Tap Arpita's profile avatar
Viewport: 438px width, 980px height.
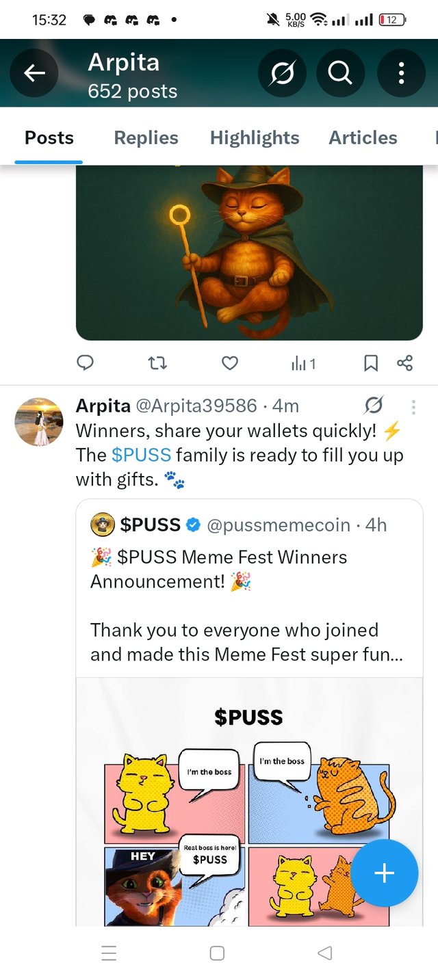tap(39, 421)
